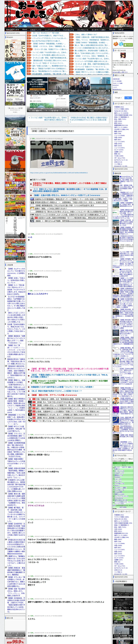Open the news.yahoo.co.jp source article URL
Screen dimensions: 138x644
(59, 172)
